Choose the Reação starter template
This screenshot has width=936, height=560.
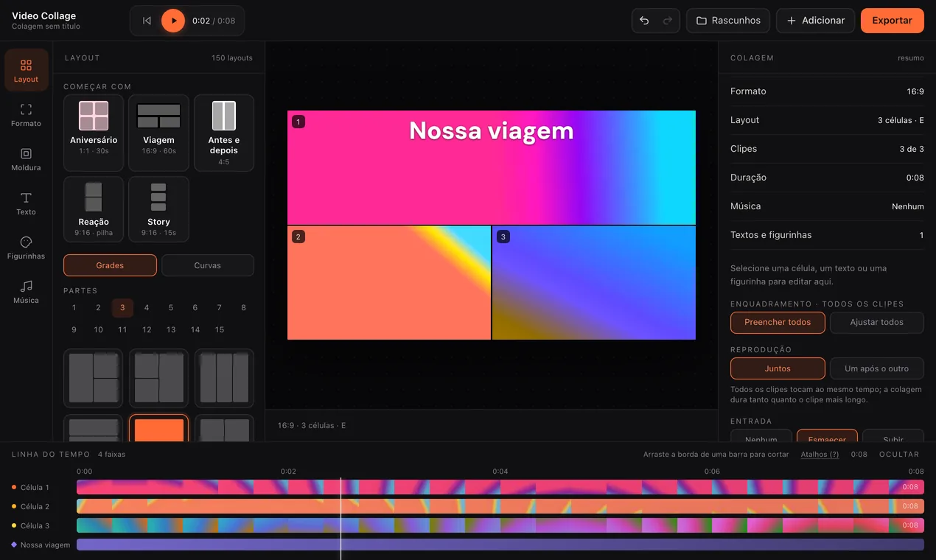[x=94, y=209]
